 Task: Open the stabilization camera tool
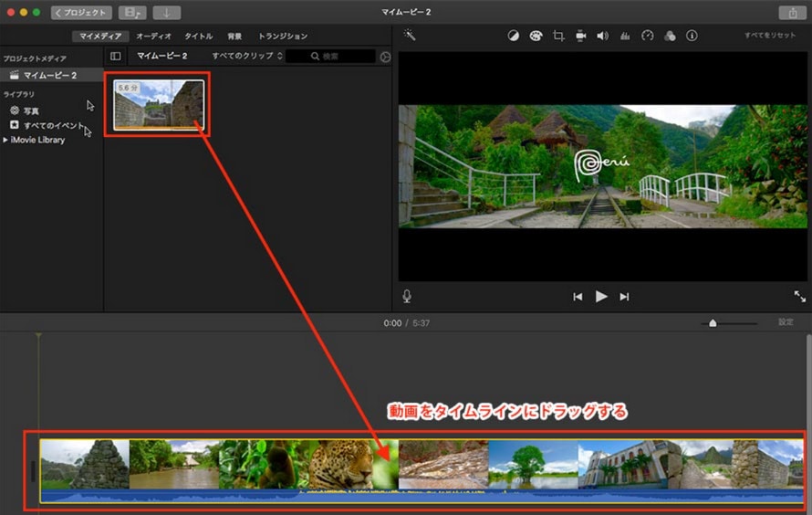(581, 36)
